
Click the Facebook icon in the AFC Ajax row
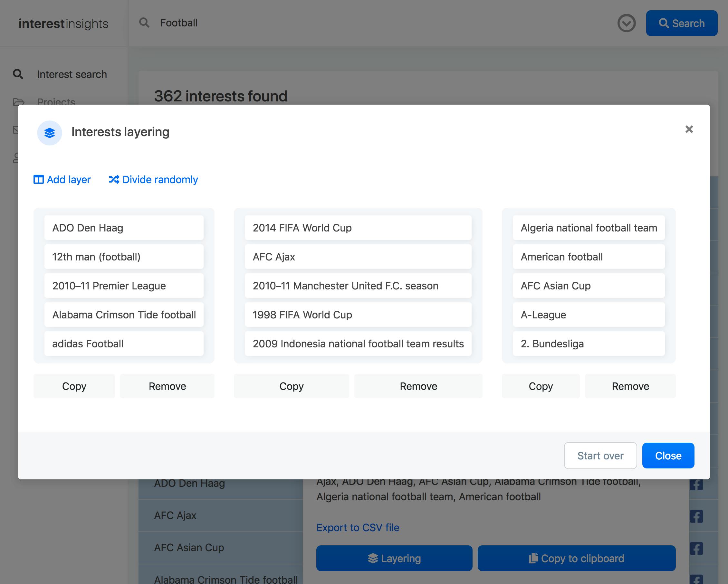pyautogui.click(x=696, y=516)
